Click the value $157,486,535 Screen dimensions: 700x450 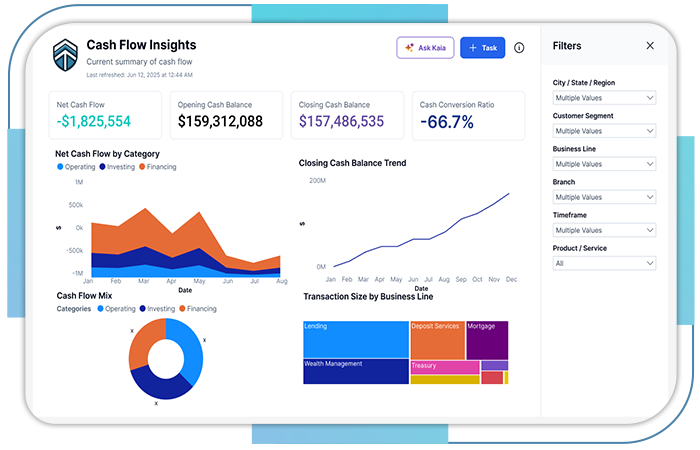point(341,121)
